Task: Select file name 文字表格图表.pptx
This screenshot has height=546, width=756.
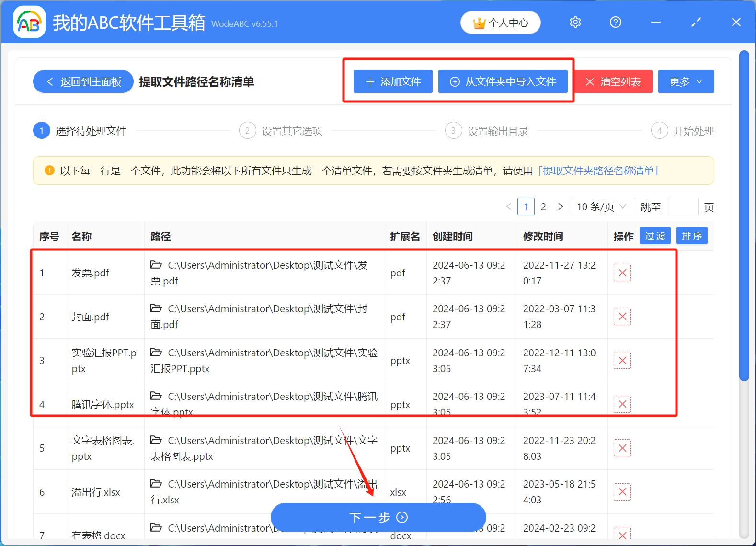Action: (103, 448)
